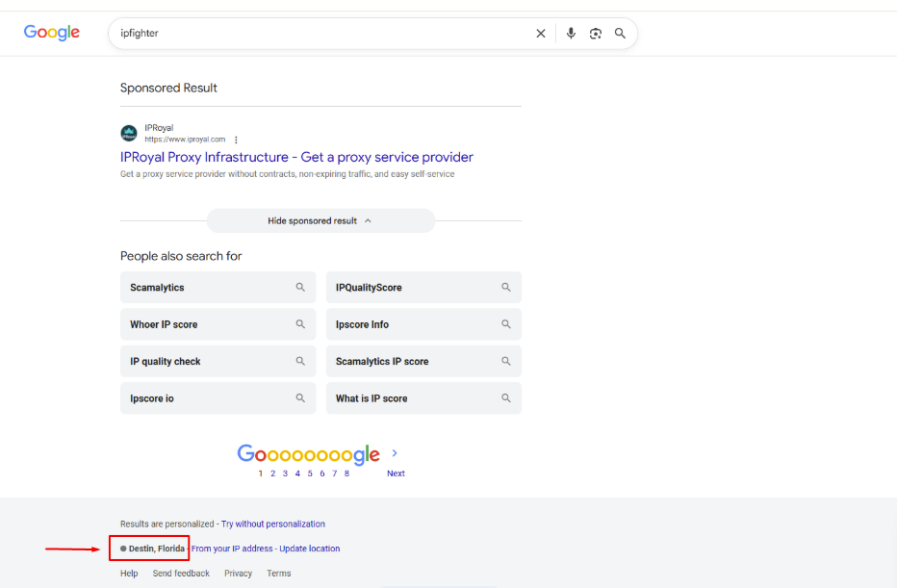
Task: Search for Ipscore Info suggestion
Action: point(423,324)
